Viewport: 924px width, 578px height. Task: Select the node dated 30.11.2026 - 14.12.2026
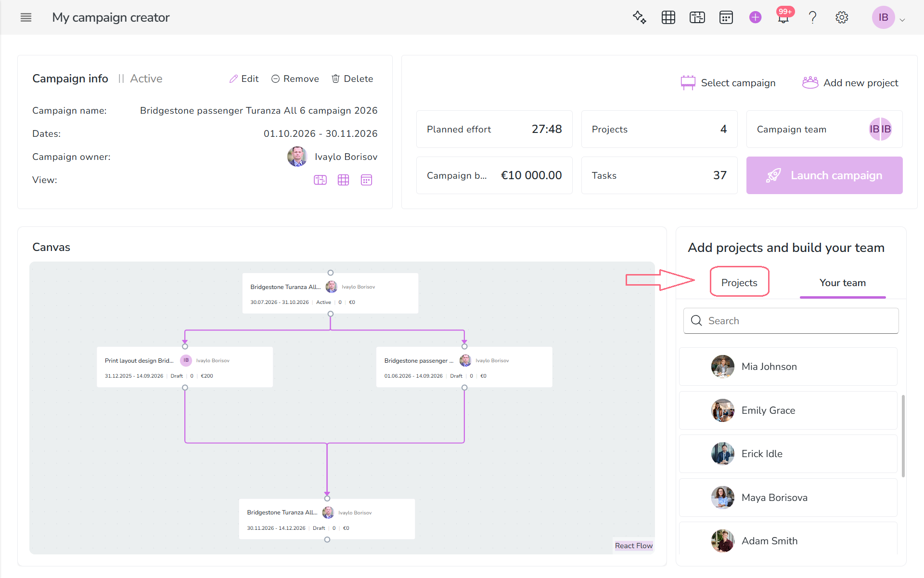(x=327, y=519)
